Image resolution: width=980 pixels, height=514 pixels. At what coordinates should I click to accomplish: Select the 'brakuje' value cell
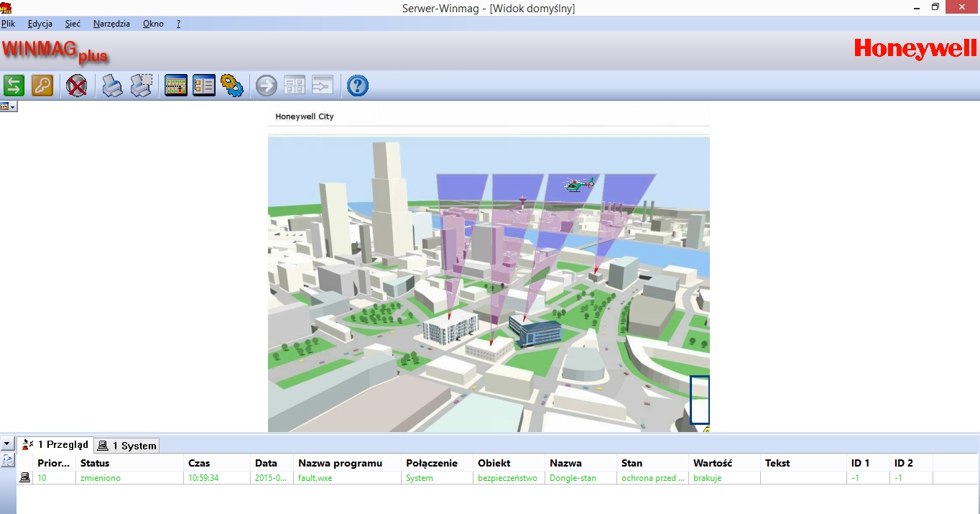coord(725,477)
